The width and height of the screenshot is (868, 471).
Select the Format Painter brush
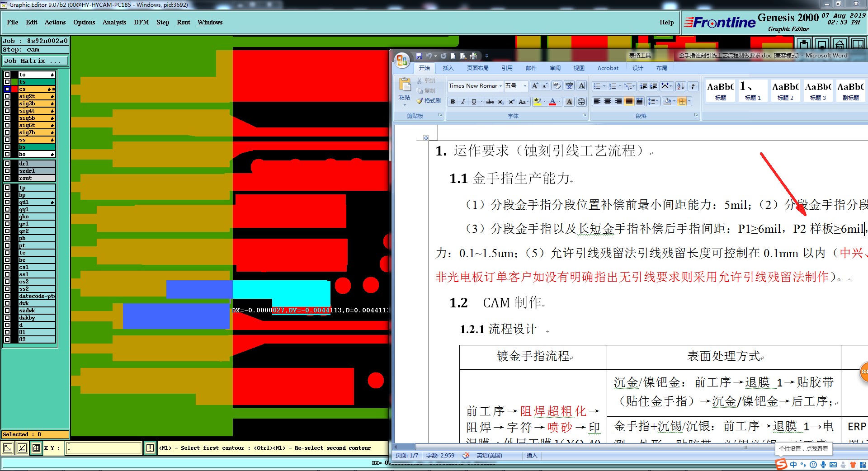click(x=428, y=101)
